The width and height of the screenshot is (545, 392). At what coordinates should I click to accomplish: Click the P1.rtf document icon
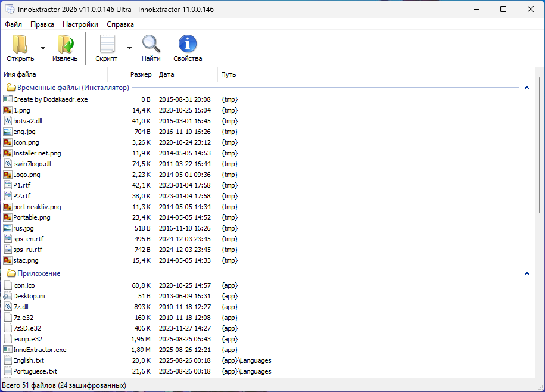(8, 185)
